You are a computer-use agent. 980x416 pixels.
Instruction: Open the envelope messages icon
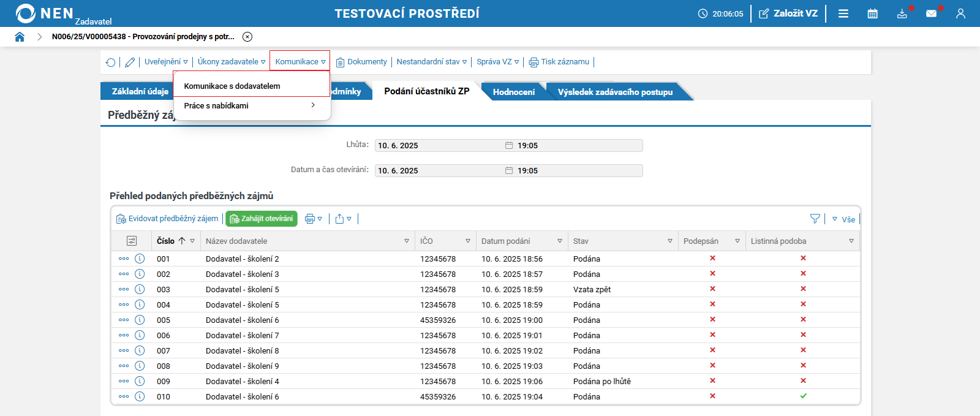tap(931, 13)
